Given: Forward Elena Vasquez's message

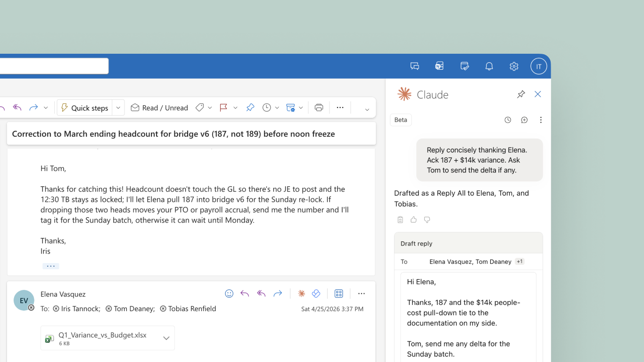Looking at the screenshot, I should click(278, 294).
